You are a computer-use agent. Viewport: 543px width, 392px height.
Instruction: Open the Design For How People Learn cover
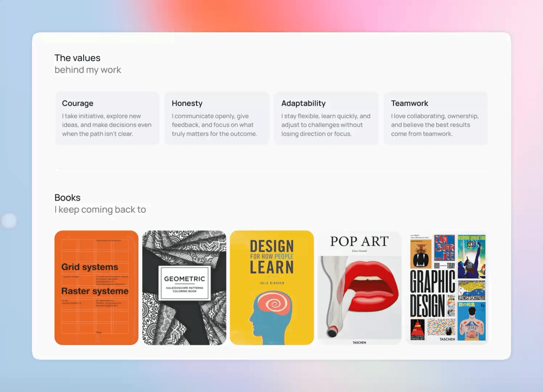[x=272, y=287]
